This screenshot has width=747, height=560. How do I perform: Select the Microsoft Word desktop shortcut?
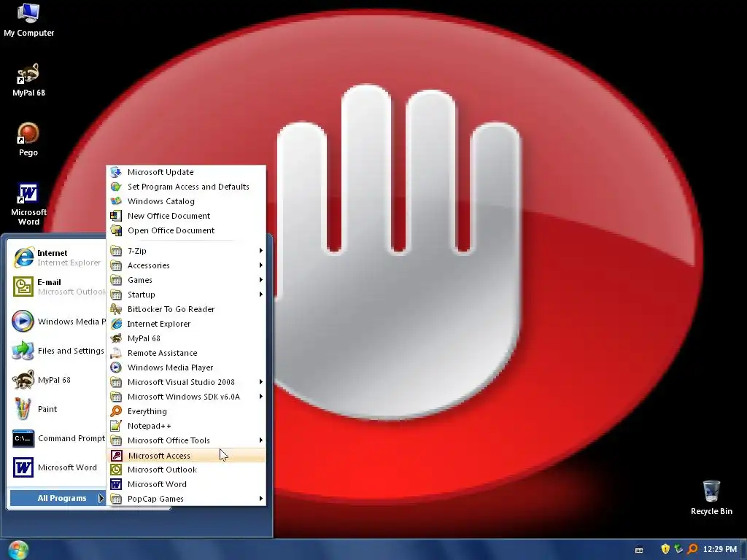(x=28, y=204)
